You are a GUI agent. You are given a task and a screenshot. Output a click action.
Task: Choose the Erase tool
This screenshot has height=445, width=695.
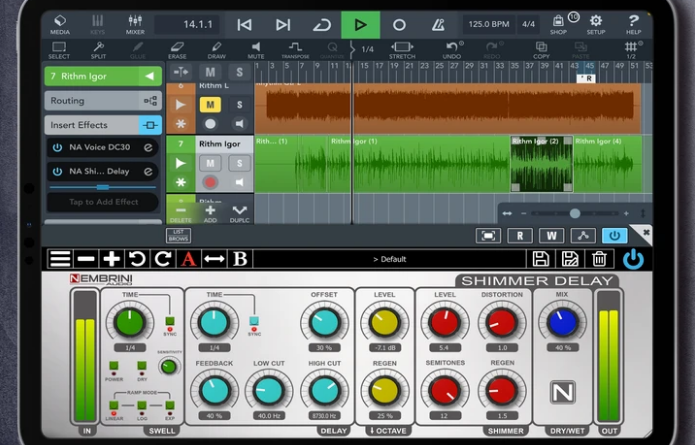(x=177, y=50)
